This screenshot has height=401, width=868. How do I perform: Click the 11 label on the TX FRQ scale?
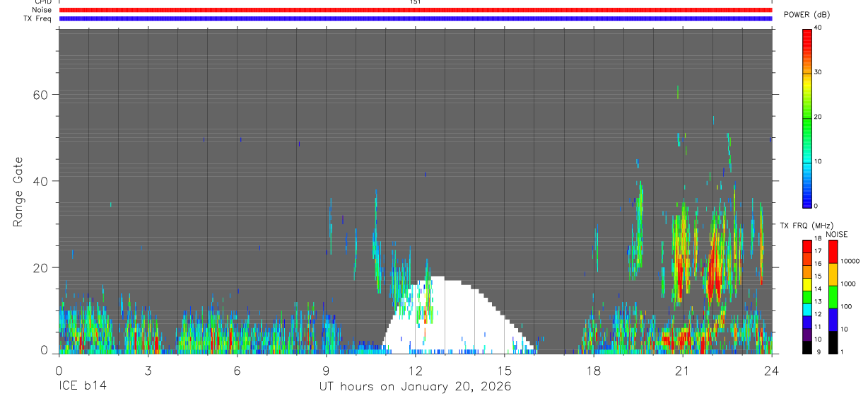click(x=817, y=327)
